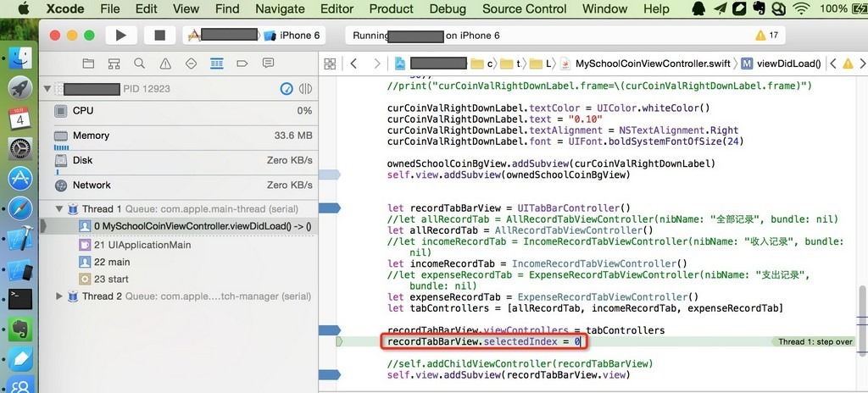Open Launchpad rocket icon in the Dock
Viewport: 868px width, 393px height.
[20, 87]
